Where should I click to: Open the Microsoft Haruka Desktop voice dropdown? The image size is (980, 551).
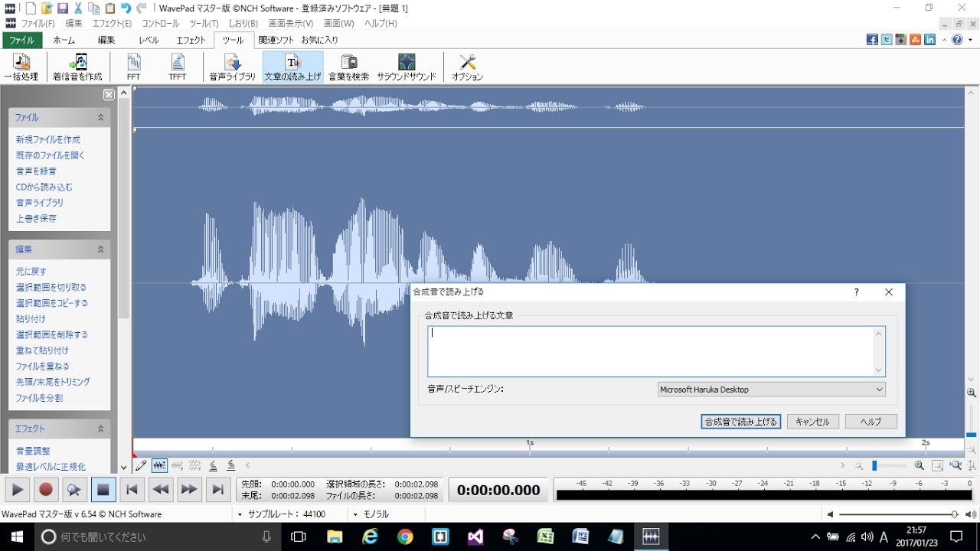tap(772, 390)
